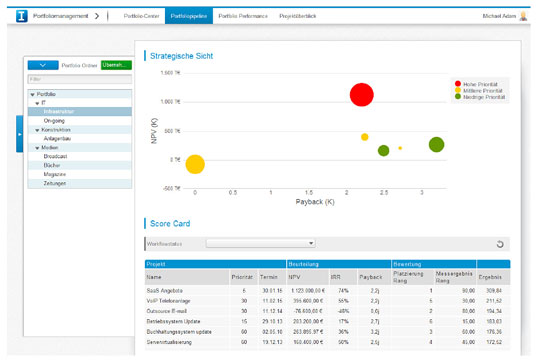Click the VoIP Telefonanlage project row
538x363 pixels.
pyautogui.click(x=327, y=301)
